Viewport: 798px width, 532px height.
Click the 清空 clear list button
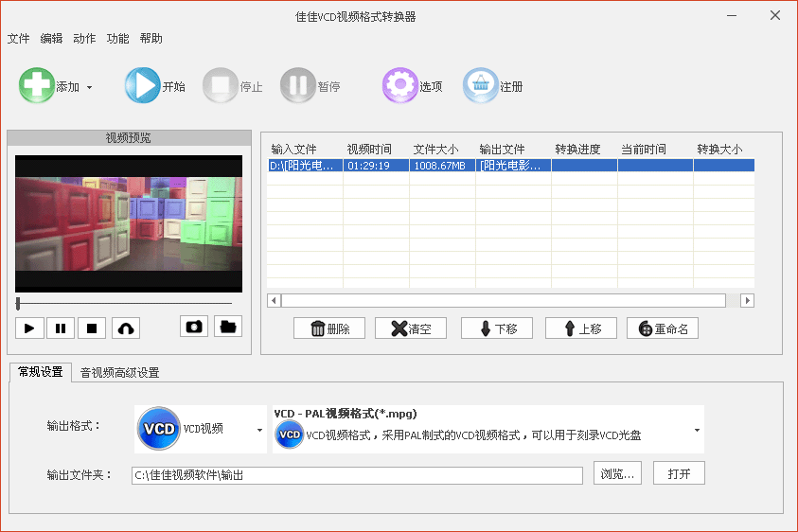coord(411,328)
